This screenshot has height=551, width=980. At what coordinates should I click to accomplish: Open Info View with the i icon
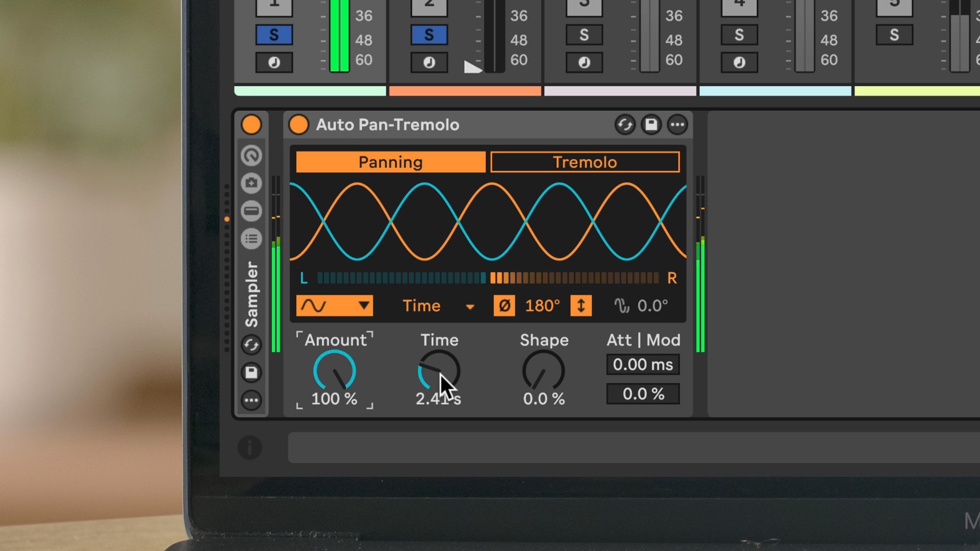click(x=251, y=448)
